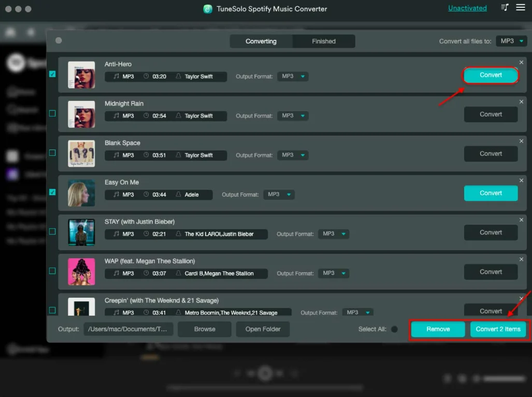Click the Anti-Hero song title
Image resolution: width=532 pixels, height=397 pixels.
tap(118, 64)
